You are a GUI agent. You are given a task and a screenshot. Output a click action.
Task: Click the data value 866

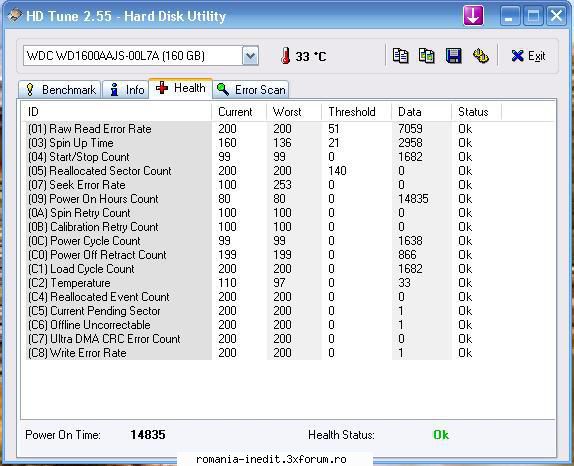407,255
